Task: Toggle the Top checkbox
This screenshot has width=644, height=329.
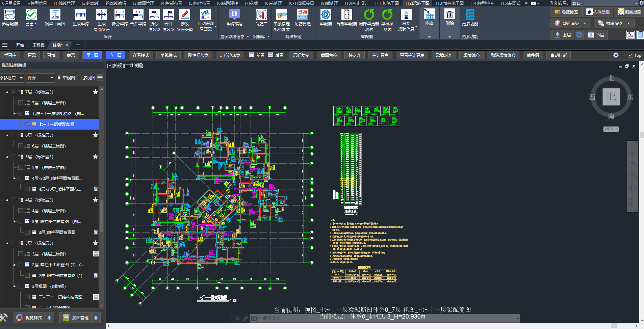Action: coord(630,55)
